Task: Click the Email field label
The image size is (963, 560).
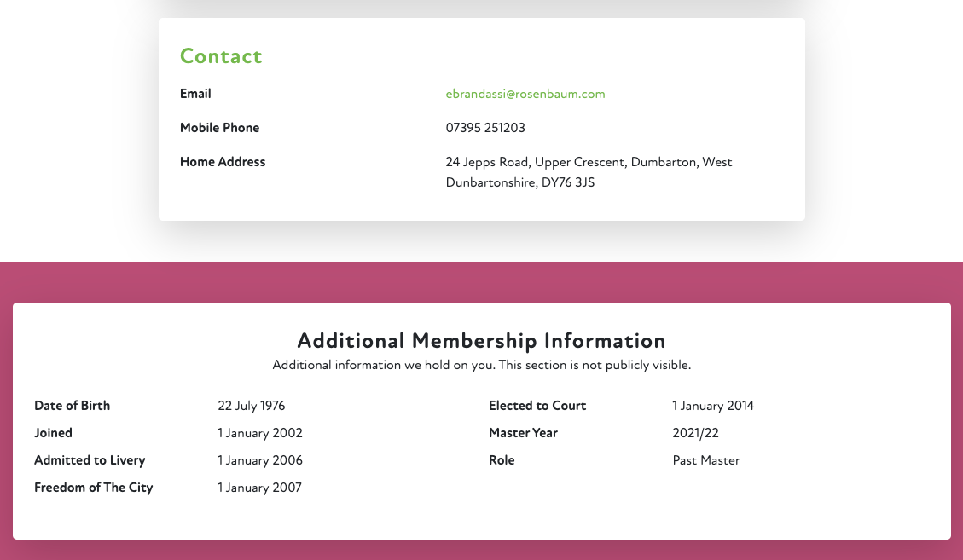Action: point(195,94)
